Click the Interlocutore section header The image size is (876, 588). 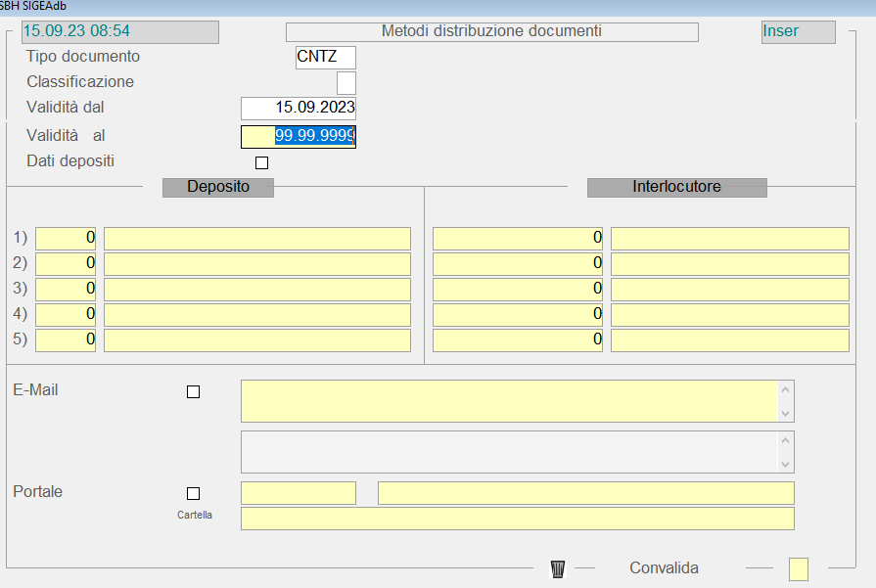(x=676, y=187)
